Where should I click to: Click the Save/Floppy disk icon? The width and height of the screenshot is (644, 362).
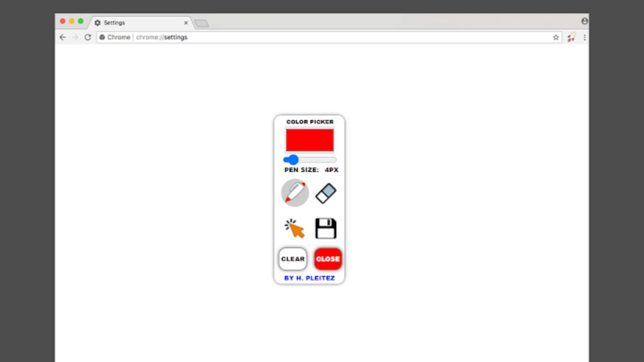click(326, 228)
